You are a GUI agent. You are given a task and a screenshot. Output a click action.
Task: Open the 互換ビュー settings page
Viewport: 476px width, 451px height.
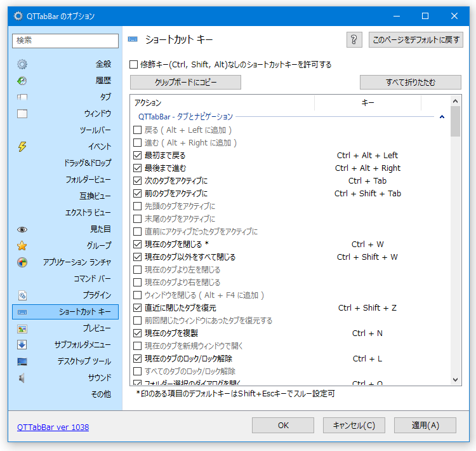tap(65, 196)
